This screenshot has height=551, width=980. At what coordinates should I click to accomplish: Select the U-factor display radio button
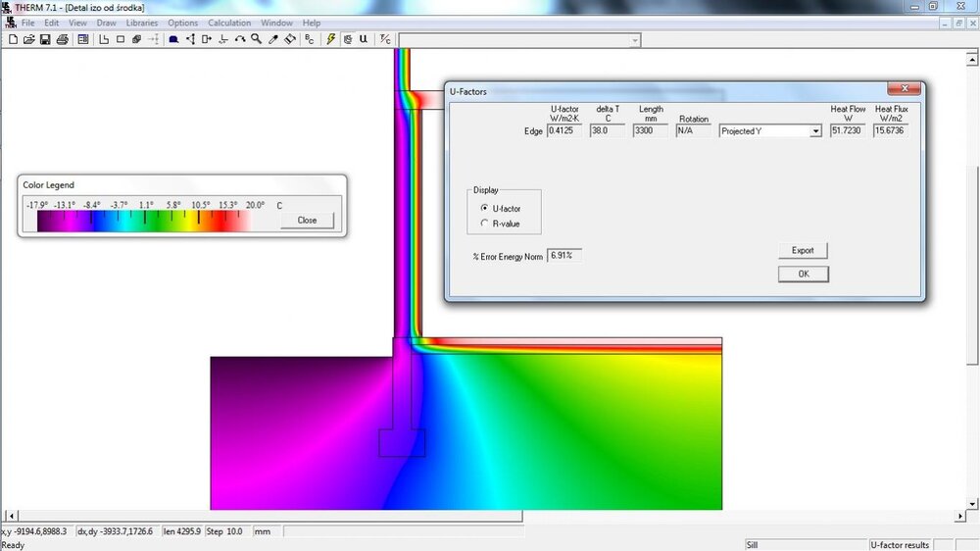(x=484, y=209)
